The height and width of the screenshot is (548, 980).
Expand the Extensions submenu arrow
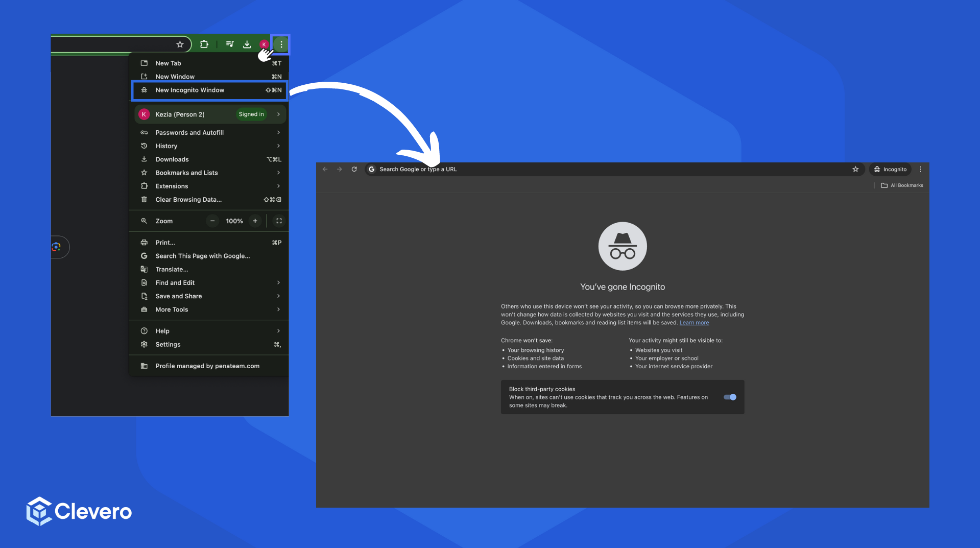278,186
